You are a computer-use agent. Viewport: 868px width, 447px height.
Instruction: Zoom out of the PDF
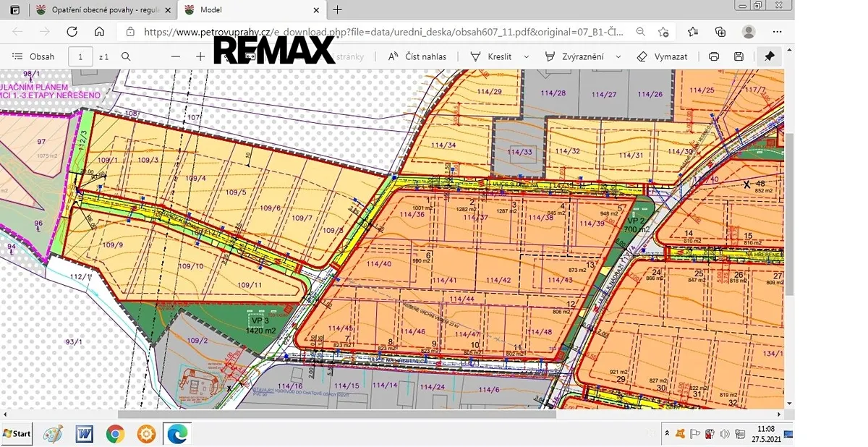[175, 56]
